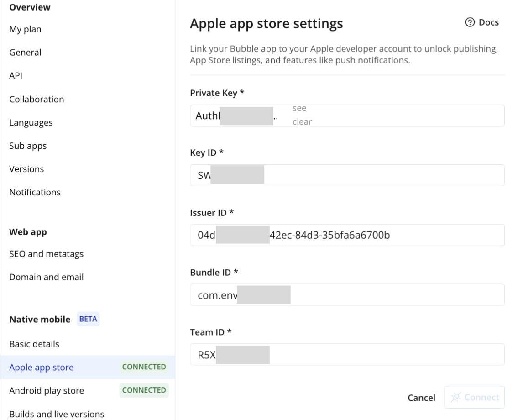Click the Native mobile section heading
This screenshot has width=523, height=420.
point(40,320)
